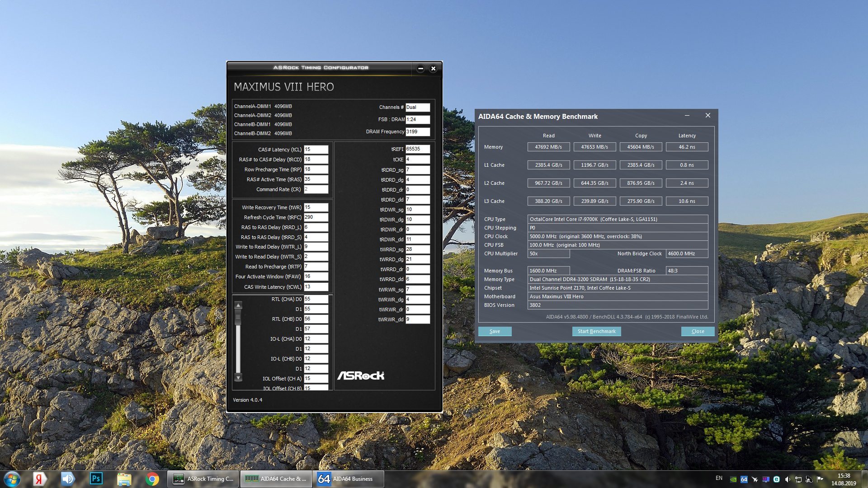Open the Action Center flag icon
Viewport: 868px width, 488px height.
(820, 479)
